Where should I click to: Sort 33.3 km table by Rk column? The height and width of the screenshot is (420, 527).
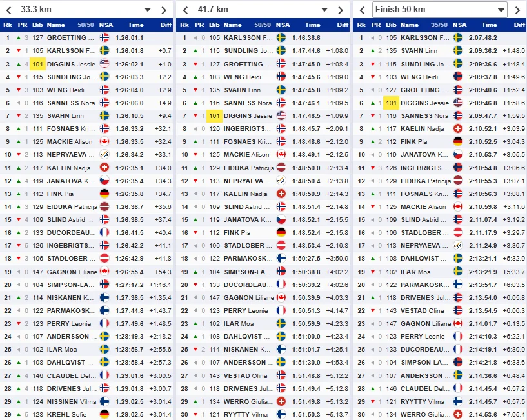coord(8,25)
